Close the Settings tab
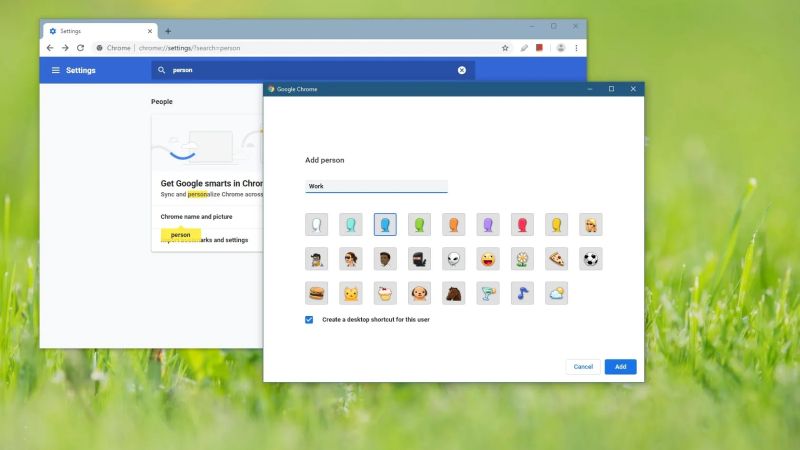 click(150, 31)
